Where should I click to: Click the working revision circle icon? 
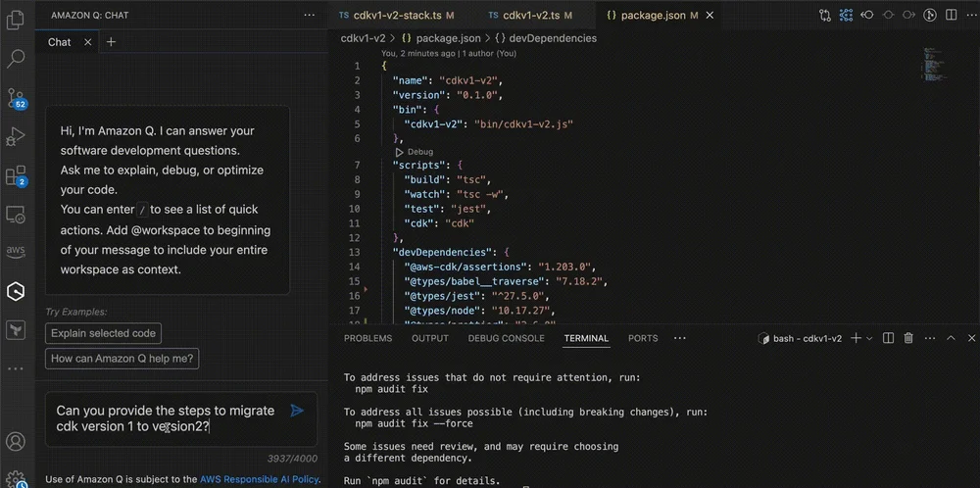(x=888, y=15)
